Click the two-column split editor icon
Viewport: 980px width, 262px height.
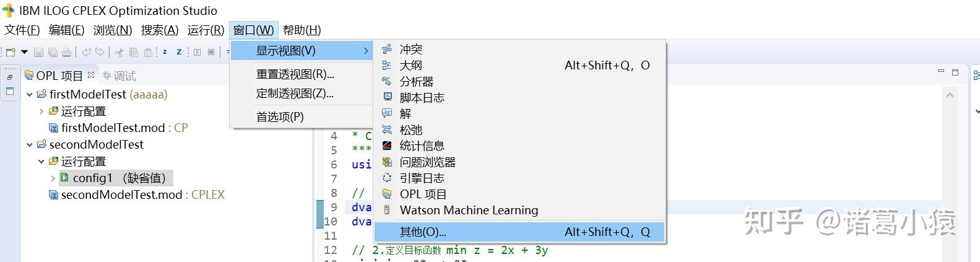point(197,53)
